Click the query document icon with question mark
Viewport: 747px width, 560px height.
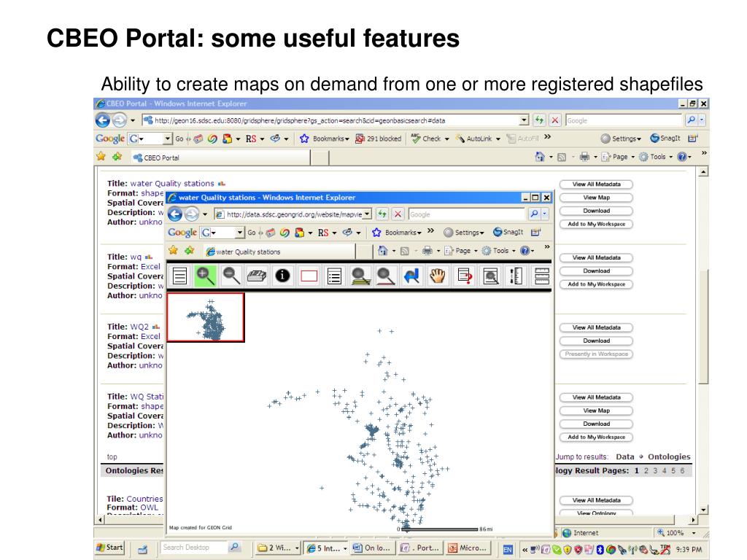464,276
